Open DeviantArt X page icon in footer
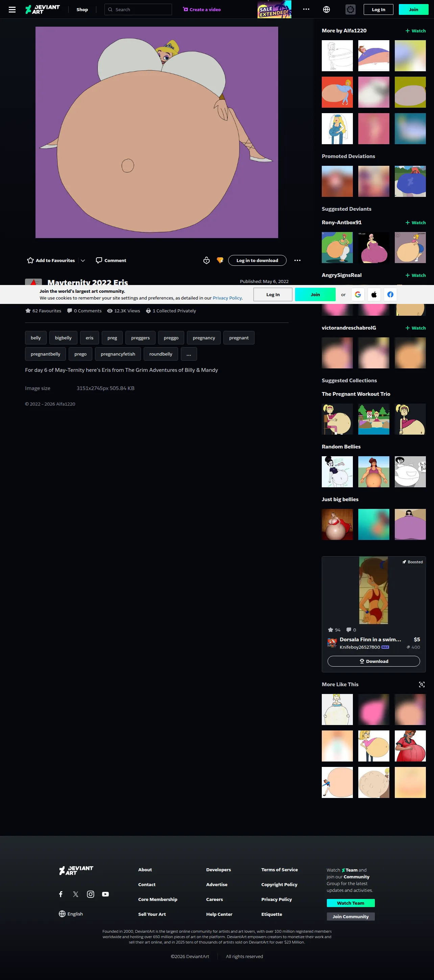The image size is (434, 980). coord(75,894)
